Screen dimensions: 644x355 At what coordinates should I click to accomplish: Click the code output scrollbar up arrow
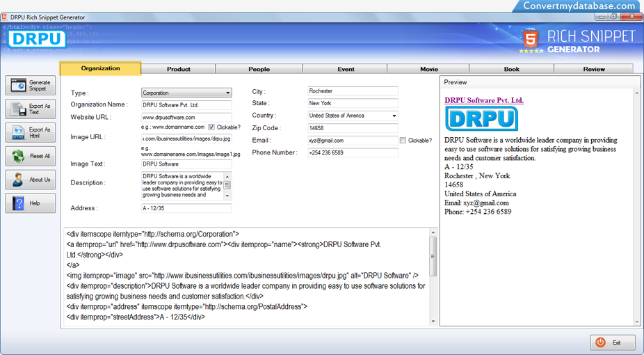(433, 232)
